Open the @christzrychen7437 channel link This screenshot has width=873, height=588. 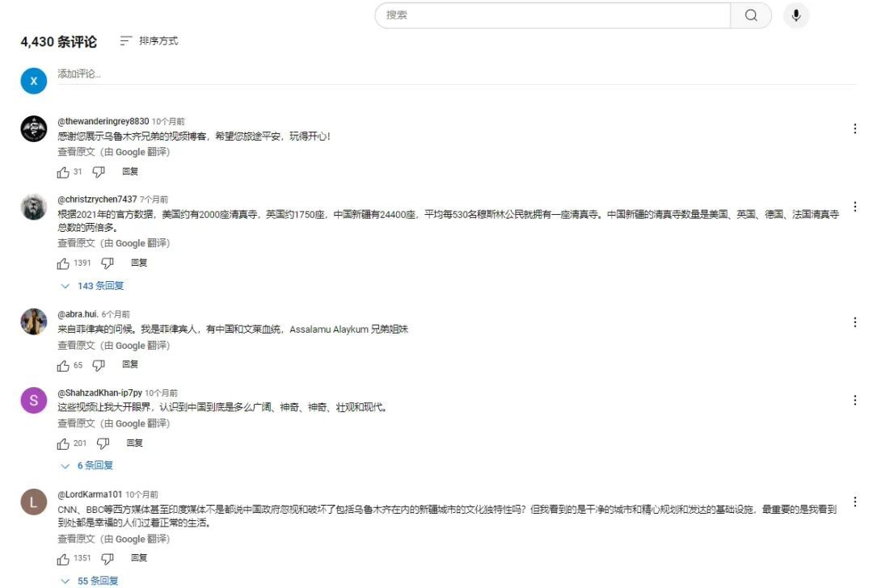point(97,199)
